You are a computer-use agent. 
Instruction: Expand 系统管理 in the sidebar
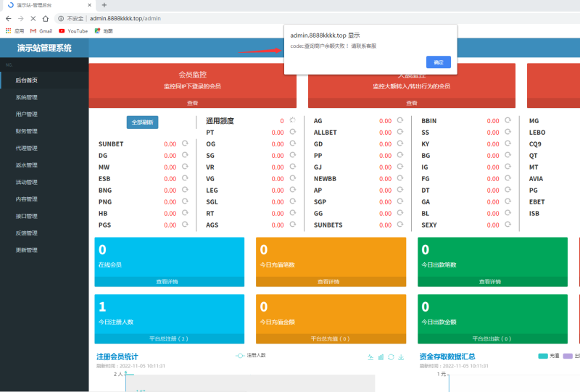coord(44,97)
